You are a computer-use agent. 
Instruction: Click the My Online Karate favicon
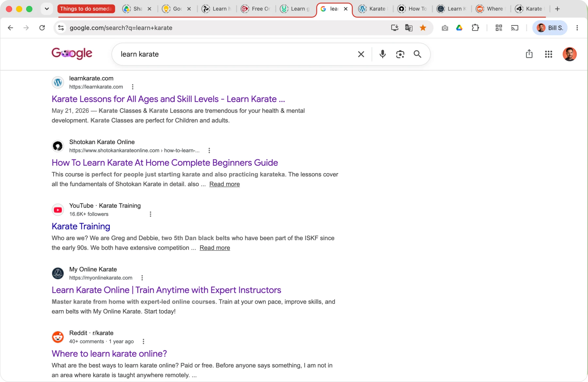point(58,274)
